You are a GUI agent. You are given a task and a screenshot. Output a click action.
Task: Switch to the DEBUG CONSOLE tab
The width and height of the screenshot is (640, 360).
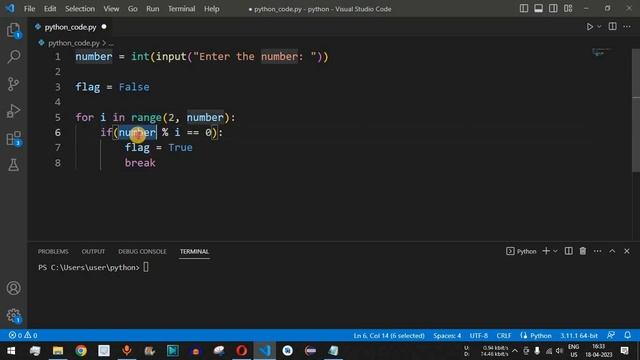(x=142, y=251)
